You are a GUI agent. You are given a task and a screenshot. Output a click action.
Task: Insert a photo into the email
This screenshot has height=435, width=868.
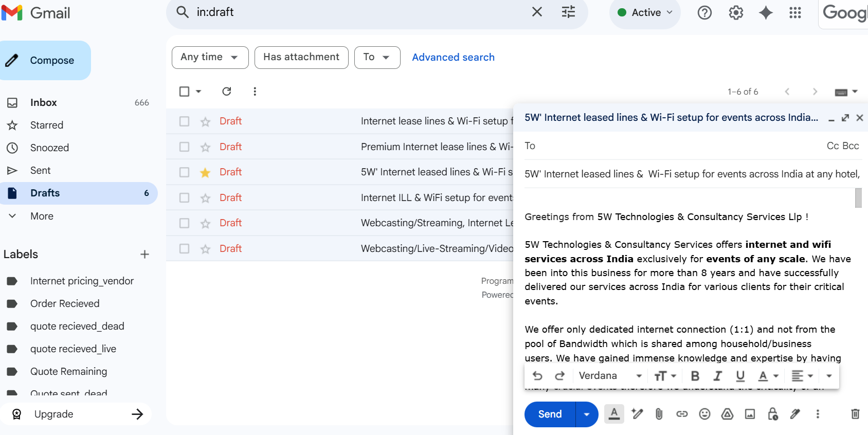[750, 414]
